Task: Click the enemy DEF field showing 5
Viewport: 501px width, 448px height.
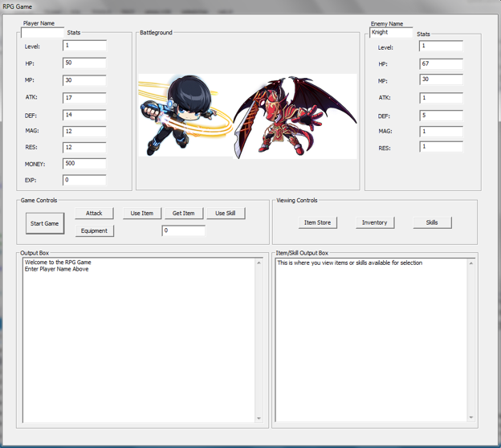Action: pos(441,116)
